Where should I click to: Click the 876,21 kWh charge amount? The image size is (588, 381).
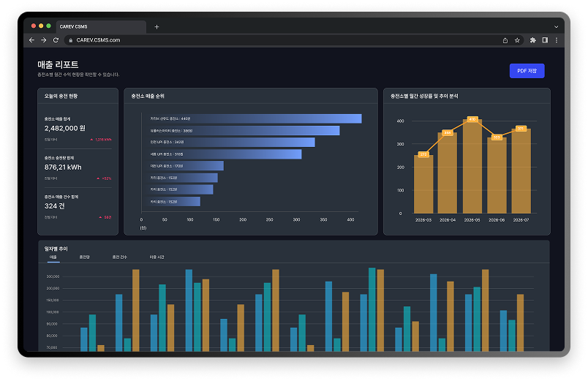point(63,167)
